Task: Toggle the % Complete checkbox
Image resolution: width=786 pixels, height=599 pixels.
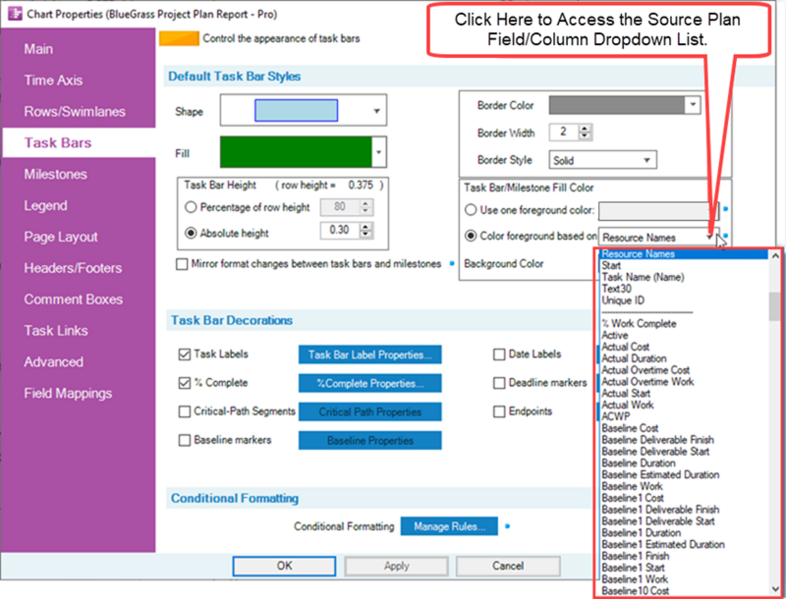Action: point(184,383)
